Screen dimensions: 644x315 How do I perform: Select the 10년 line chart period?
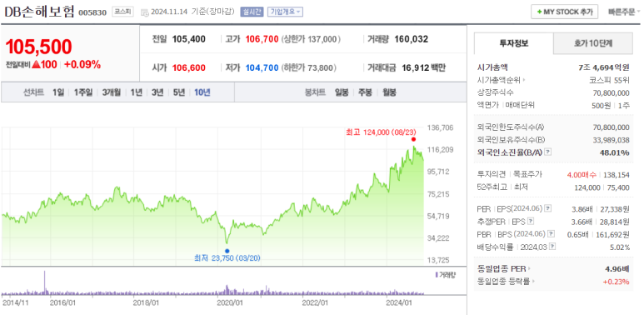click(x=202, y=92)
